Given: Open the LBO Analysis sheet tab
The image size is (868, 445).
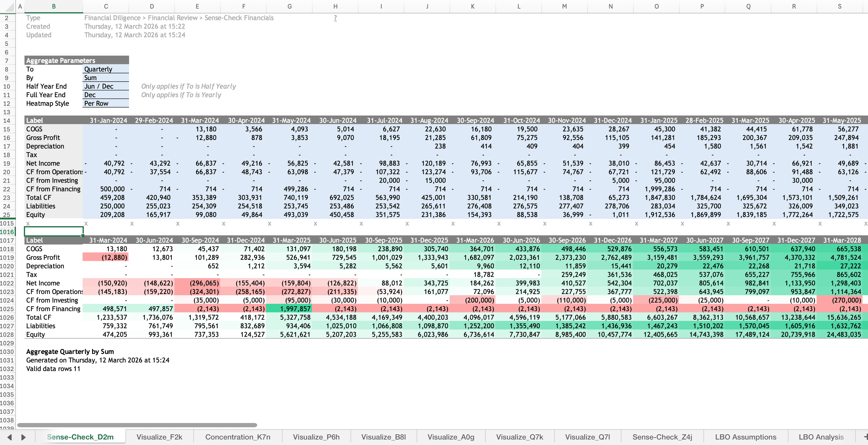Looking at the screenshot, I should point(821,436).
